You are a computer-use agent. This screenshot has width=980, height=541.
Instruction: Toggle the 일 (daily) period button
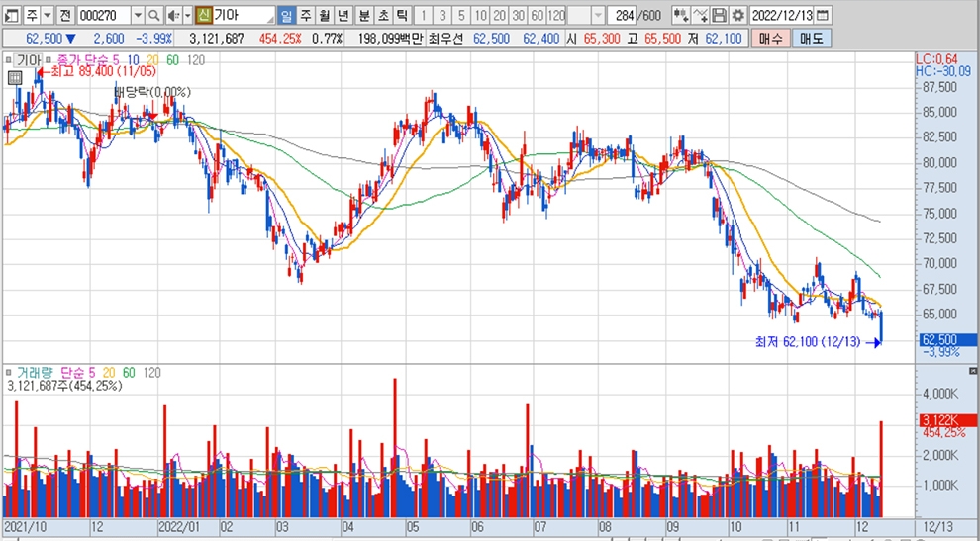click(285, 16)
